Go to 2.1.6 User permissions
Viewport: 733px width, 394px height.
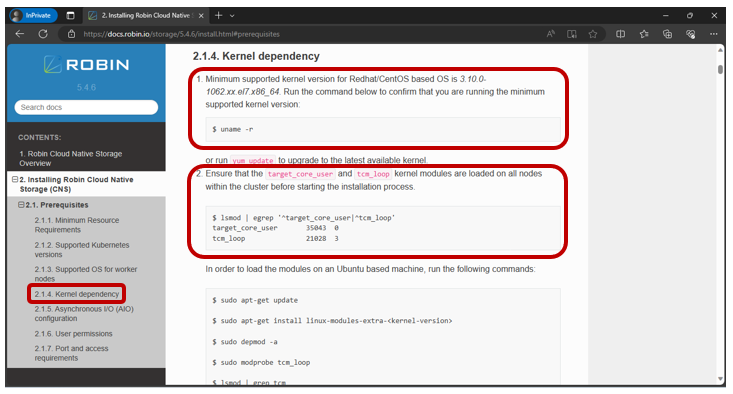(73, 334)
